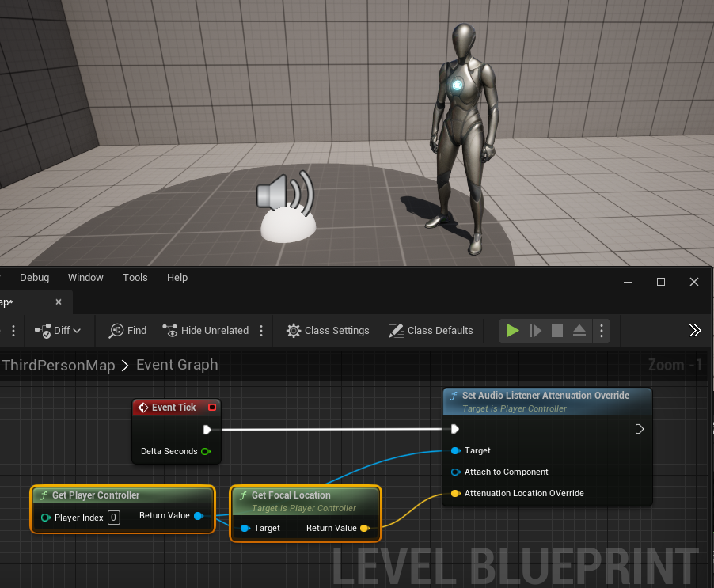Open the Diff dropdown
This screenshot has height=588, width=714.
coord(58,331)
